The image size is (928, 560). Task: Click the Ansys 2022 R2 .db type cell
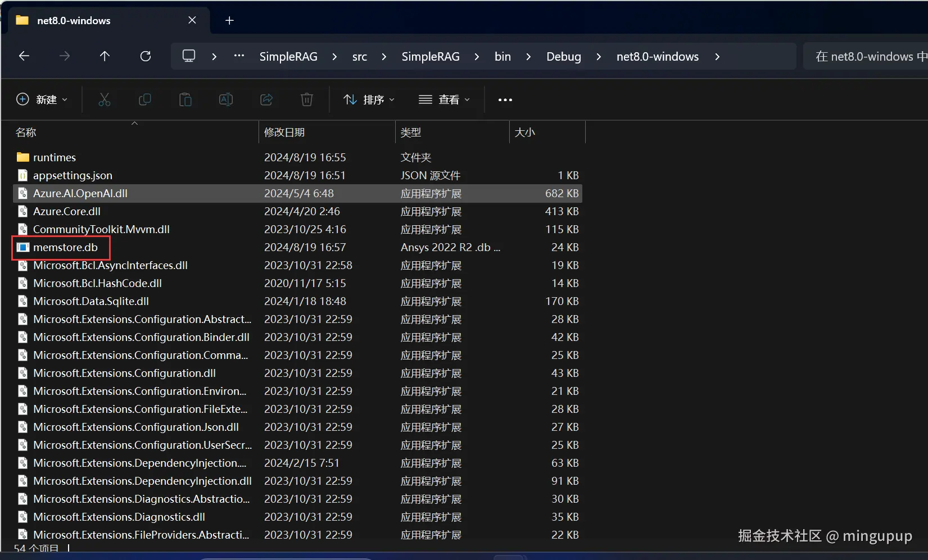[x=450, y=247]
